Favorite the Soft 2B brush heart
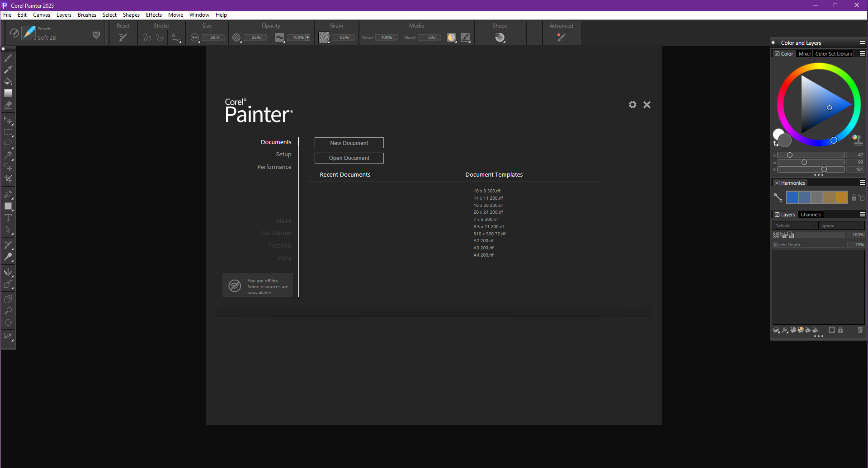The width and height of the screenshot is (868, 468). pos(96,35)
